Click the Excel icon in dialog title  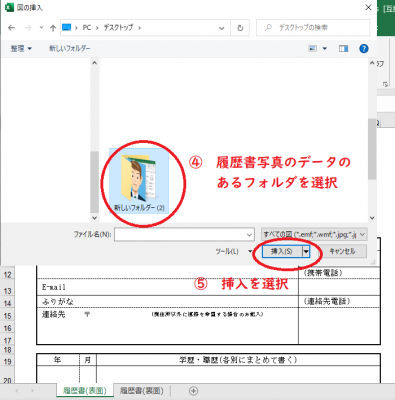click(x=9, y=7)
